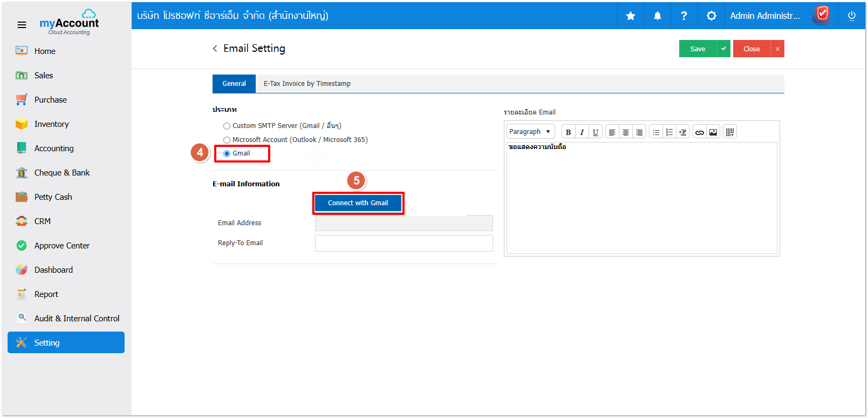Select Microsoft Account radio option
The image size is (868, 418).
coord(227,140)
